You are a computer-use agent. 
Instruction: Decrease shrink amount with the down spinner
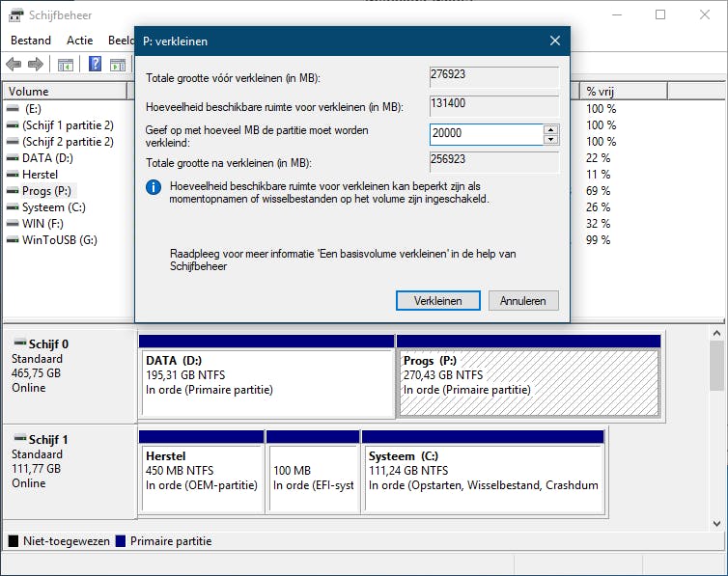pyautogui.click(x=550, y=139)
